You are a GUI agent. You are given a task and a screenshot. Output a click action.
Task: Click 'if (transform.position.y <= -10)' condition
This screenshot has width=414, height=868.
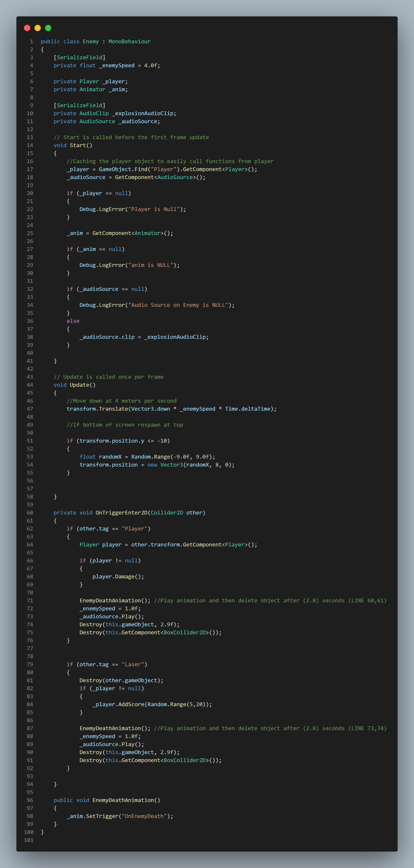click(118, 441)
